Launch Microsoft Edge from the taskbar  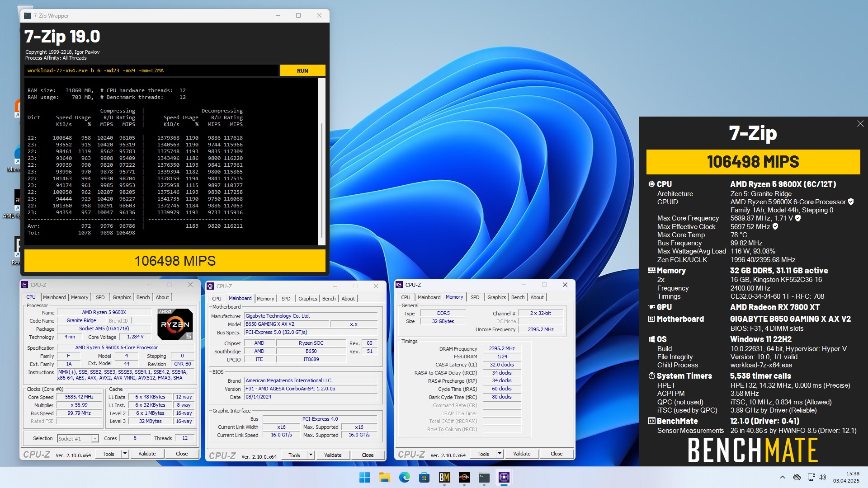(404, 477)
